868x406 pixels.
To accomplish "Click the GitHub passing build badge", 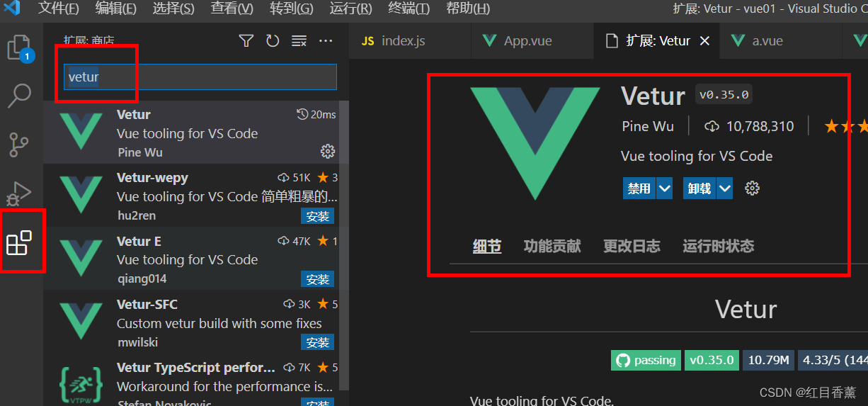I will click(646, 360).
